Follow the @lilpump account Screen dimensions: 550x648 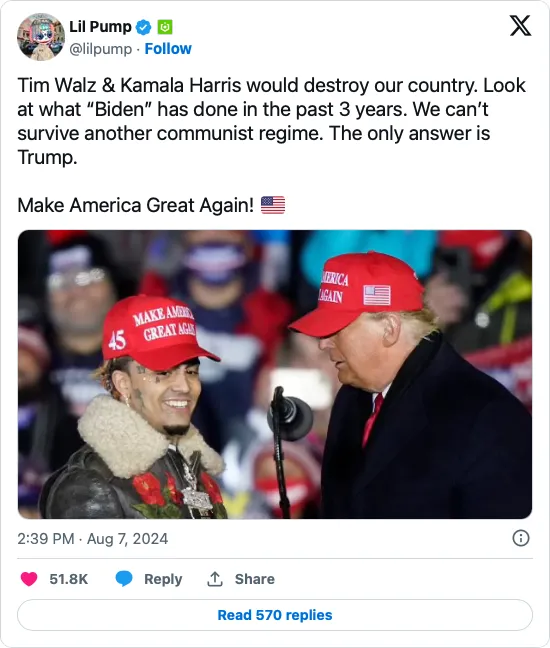coord(168,49)
